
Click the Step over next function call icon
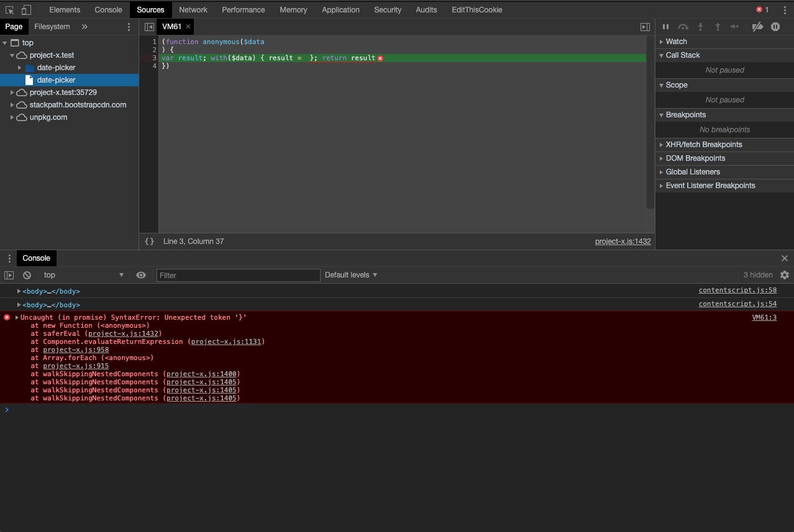[x=683, y=27]
